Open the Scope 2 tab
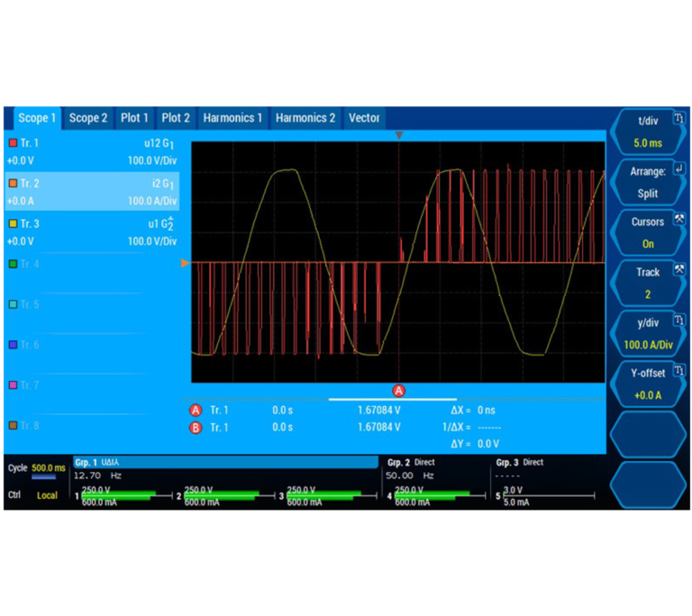 click(x=87, y=118)
